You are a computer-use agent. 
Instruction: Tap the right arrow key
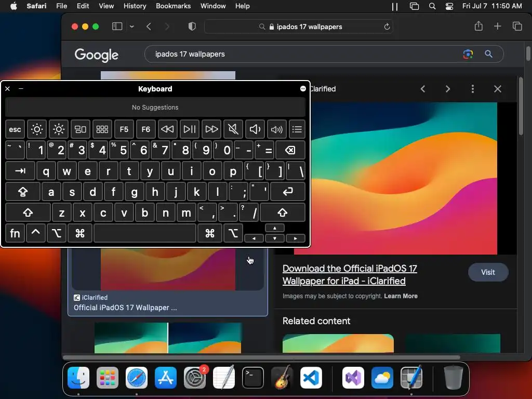point(296,238)
